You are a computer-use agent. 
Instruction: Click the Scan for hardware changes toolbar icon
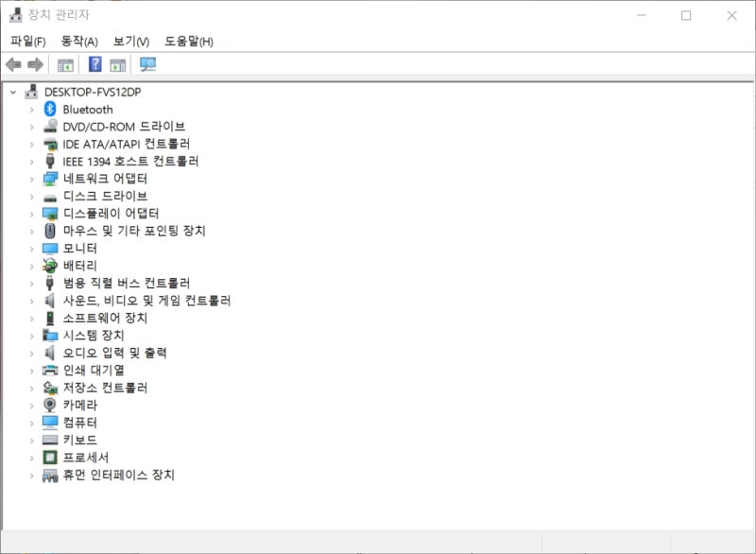click(146, 64)
